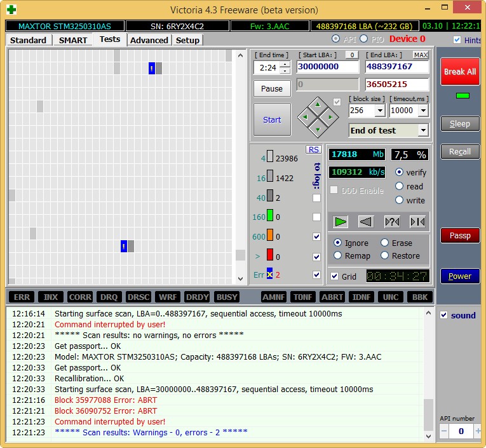Select the read test mode radio button
Viewport: 486px width, 448px height.
coord(399,186)
